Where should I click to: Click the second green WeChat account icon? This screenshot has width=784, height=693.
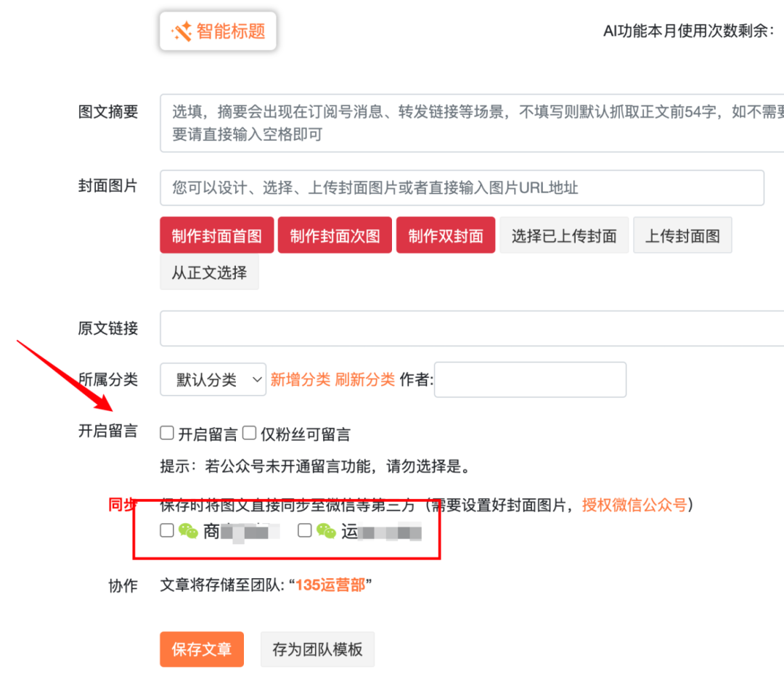(x=326, y=531)
